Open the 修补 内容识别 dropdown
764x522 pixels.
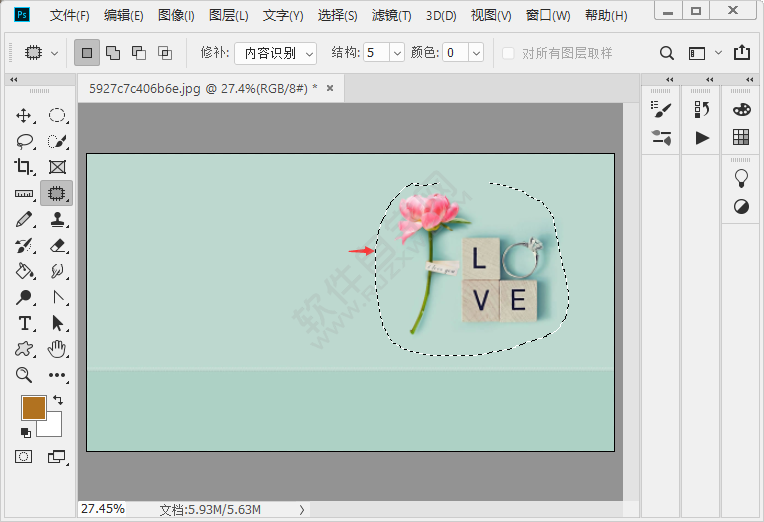[x=275, y=53]
